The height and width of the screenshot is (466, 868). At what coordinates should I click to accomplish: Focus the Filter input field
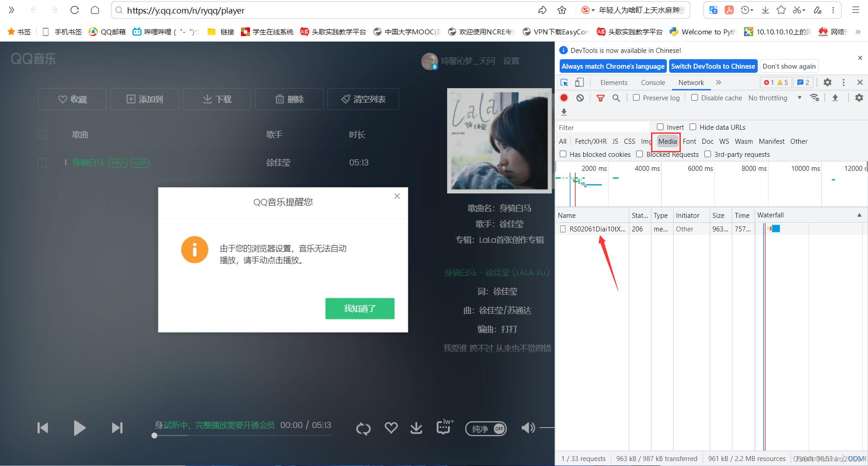[603, 127]
